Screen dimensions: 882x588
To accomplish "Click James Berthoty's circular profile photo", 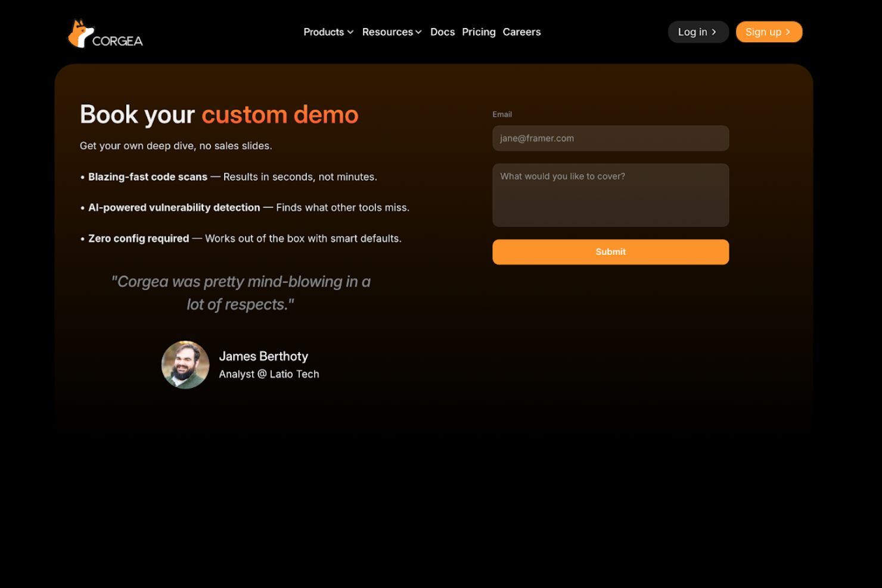I will coord(185,365).
